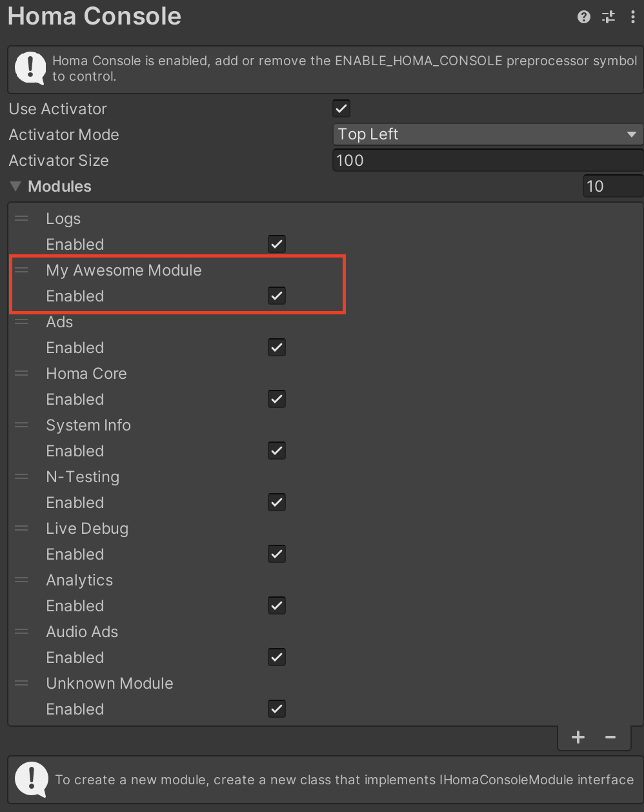Click the Modules count field showing 10

(612, 187)
